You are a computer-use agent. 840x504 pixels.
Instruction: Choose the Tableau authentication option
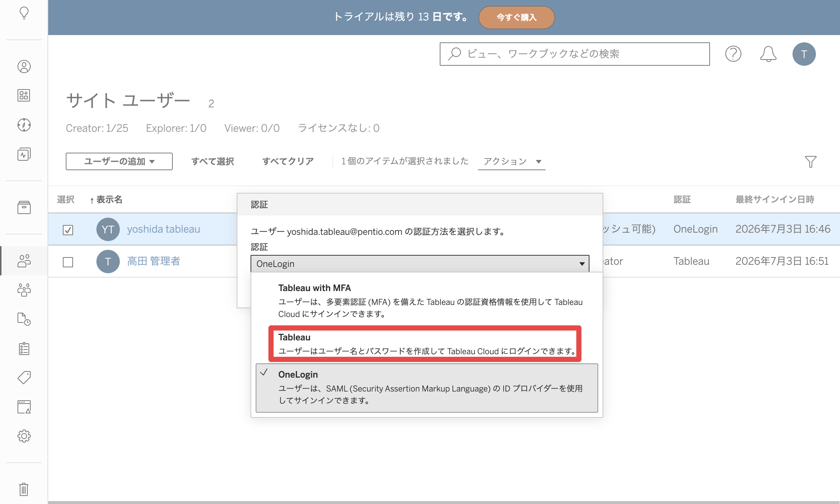[x=427, y=344]
